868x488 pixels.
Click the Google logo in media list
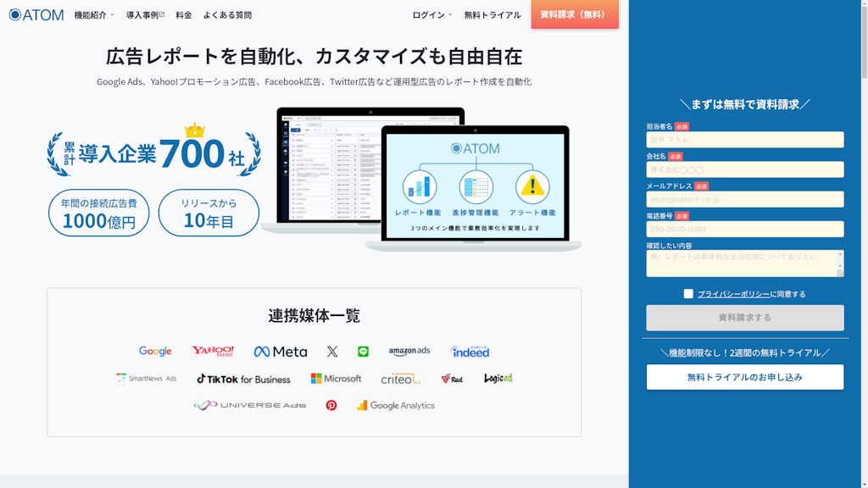point(155,351)
